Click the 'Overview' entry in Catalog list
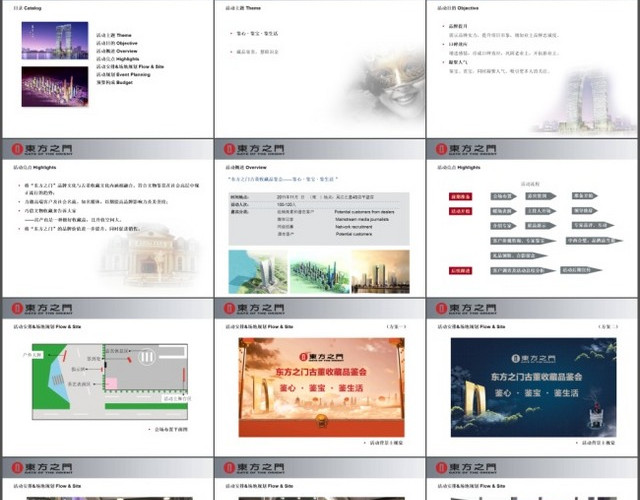Screen dimensions: 640x500 (x=117, y=51)
